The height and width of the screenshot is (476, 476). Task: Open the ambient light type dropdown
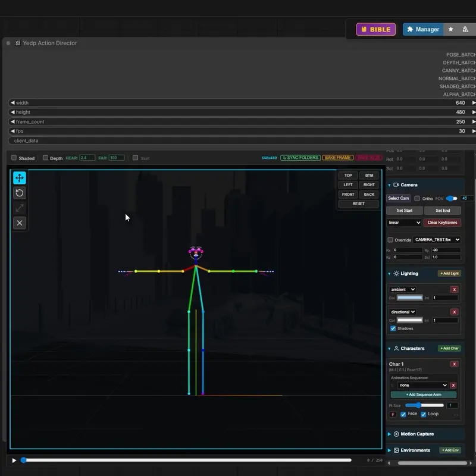(403, 290)
